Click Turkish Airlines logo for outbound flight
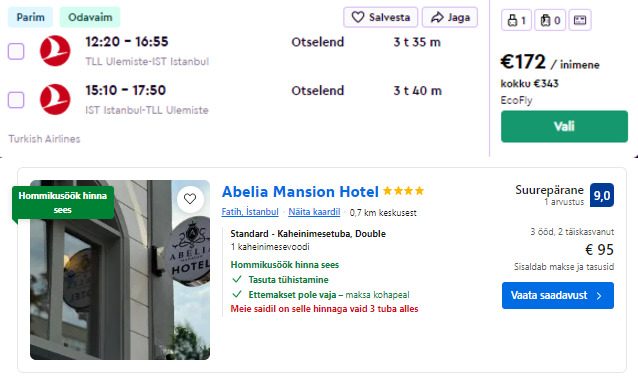Image resolution: width=638 pixels, height=379 pixels. tap(55, 51)
